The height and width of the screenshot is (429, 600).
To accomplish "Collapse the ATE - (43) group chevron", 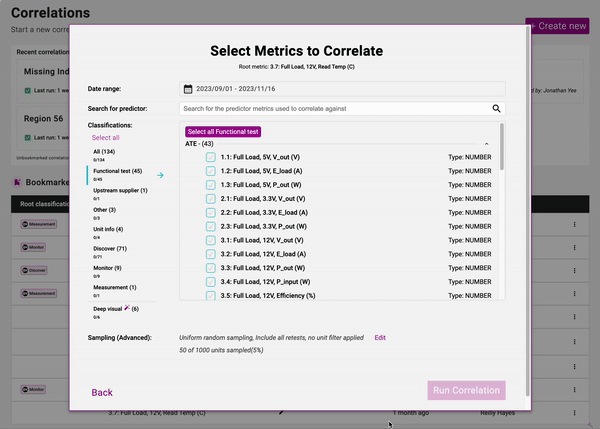I will [x=486, y=144].
